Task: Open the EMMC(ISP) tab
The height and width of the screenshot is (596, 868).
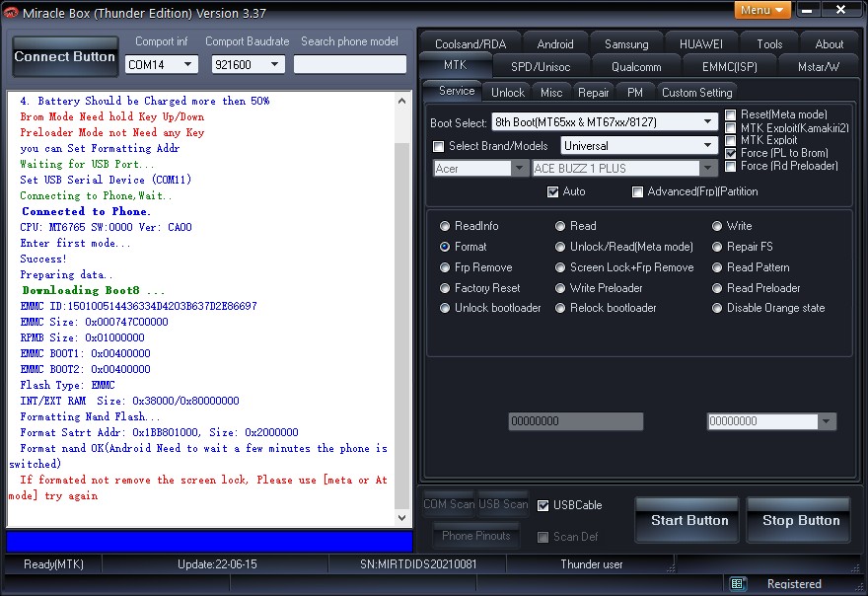Action: 729,66
